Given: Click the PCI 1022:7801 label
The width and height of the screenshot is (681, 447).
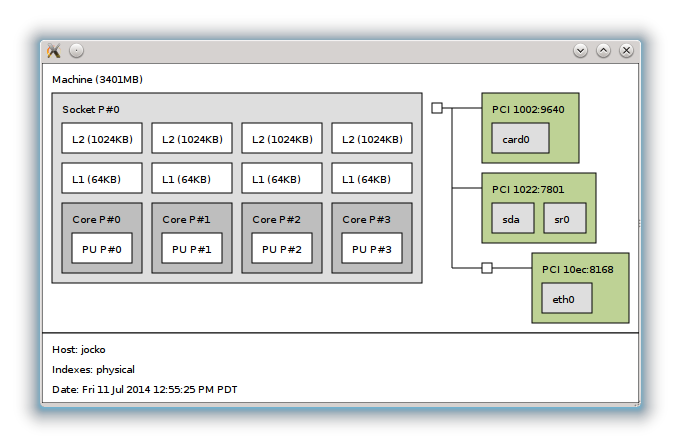Looking at the screenshot, I should [x=529, y=188].
